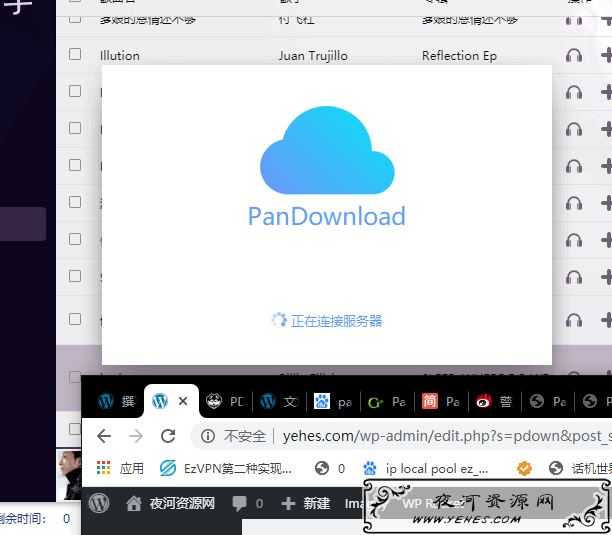Click Chrome's forward arrow
Image resolution: width=612 pixels, height=535 pixels.
[136, 436]
